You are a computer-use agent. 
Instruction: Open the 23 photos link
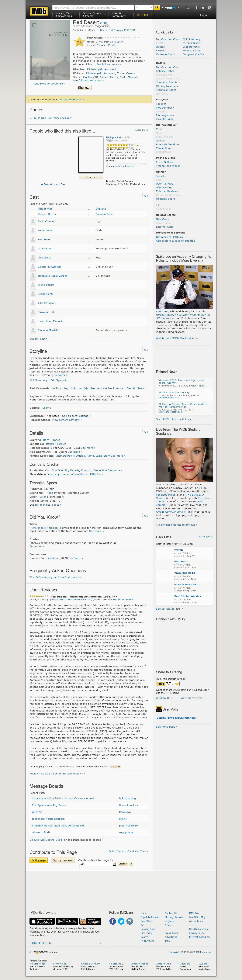click(40, 118)
